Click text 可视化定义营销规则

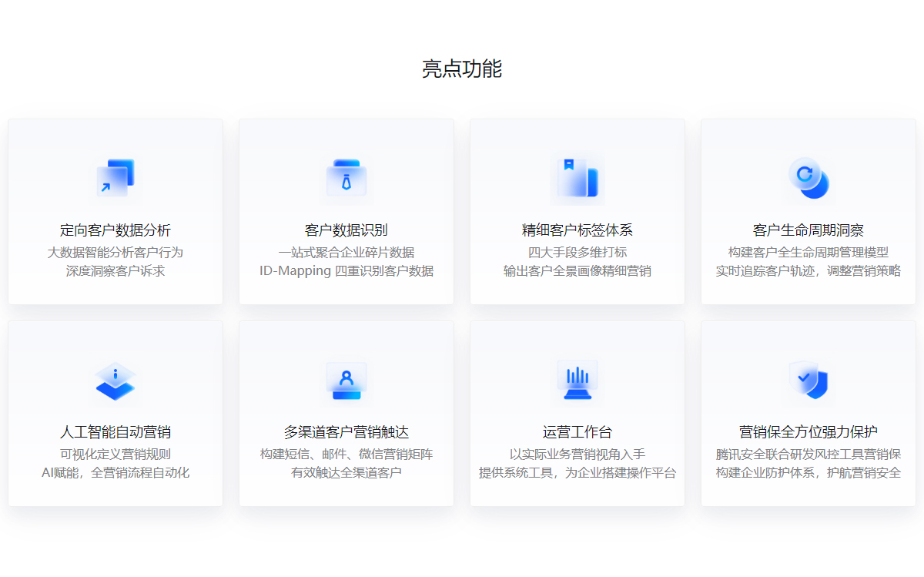pyautogui.click(x=115, y=455)
